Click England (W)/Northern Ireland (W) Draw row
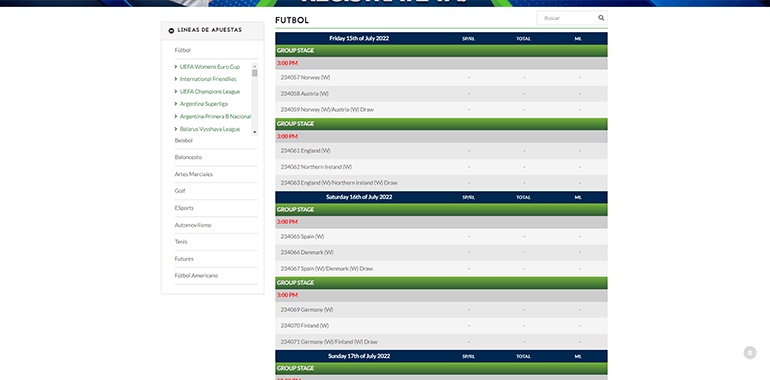770x380 pixels. tap(441, 183)
